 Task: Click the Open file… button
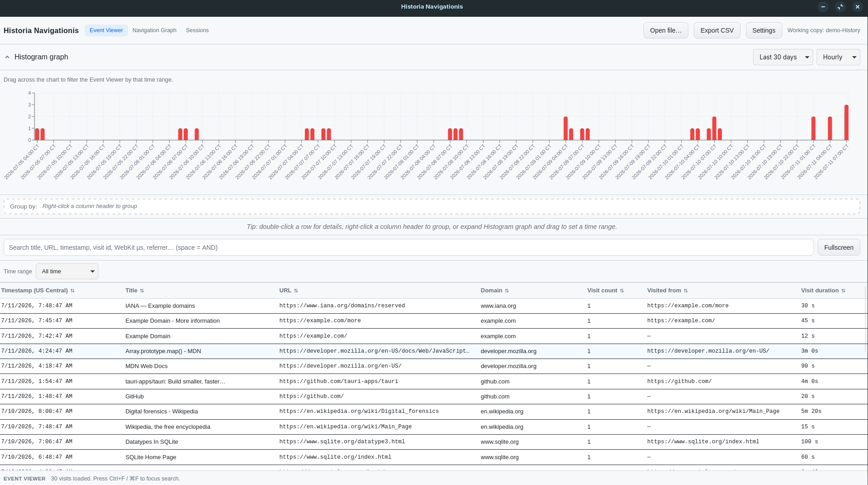click(x=666, y=30)
